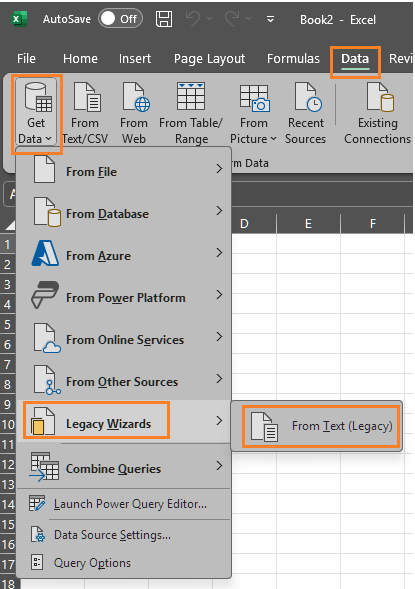Click the Select All corner triangle
This screenshot has height=589, width=415.
10,225
